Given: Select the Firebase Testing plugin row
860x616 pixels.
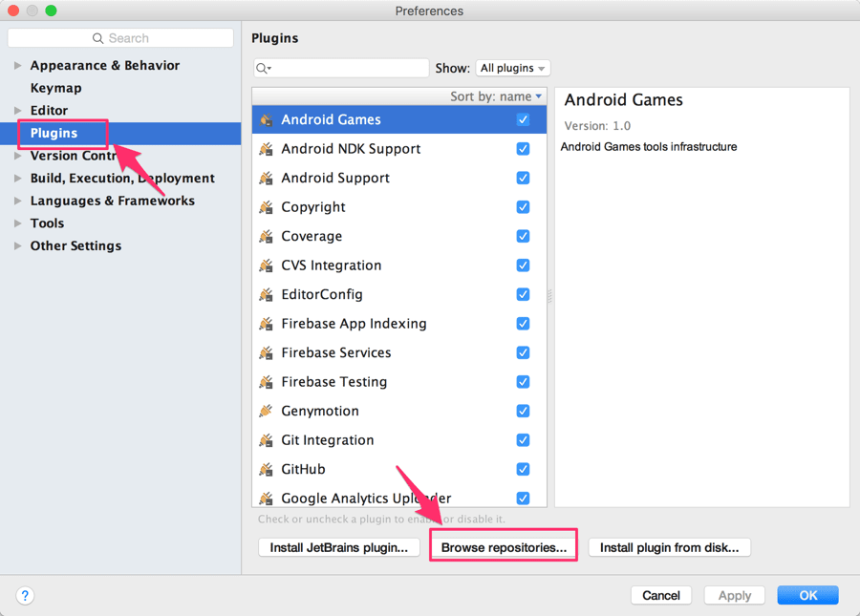Looking at the screenshot, I should pos(399,381).
